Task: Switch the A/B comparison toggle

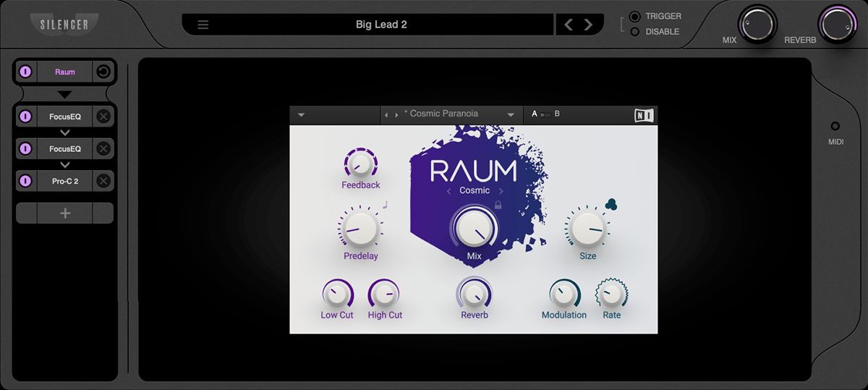Action: 545,114
